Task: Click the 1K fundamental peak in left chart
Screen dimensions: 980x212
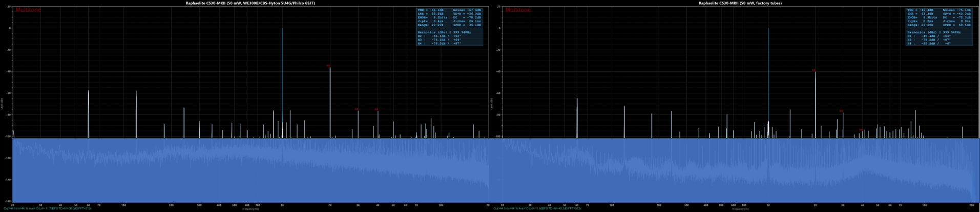Action: click(282, 82)
